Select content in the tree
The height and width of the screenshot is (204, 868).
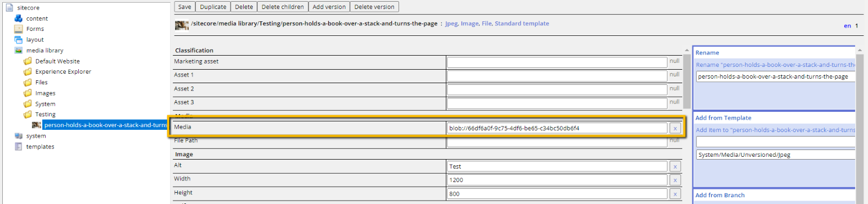[x=37, y=19]
